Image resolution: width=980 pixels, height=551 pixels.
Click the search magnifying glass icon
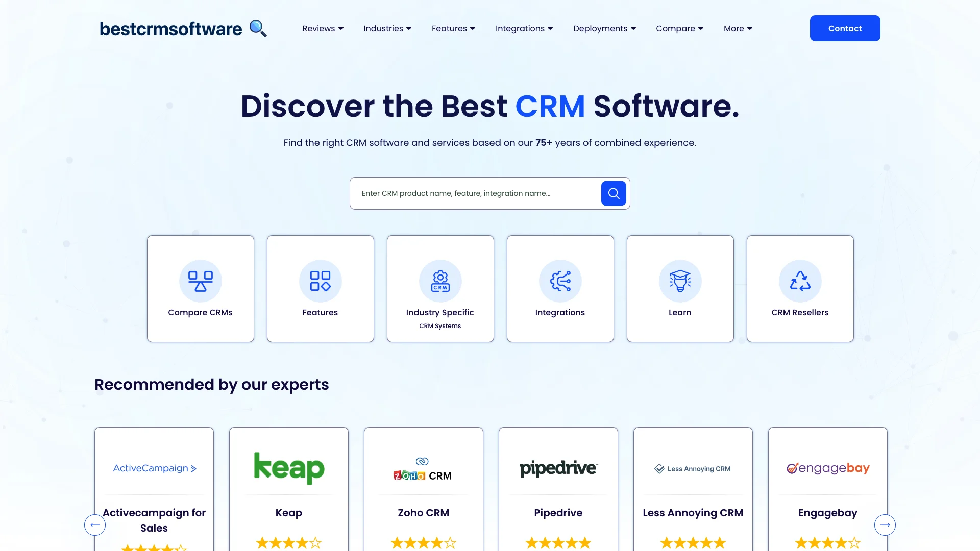tap(613, 193)
